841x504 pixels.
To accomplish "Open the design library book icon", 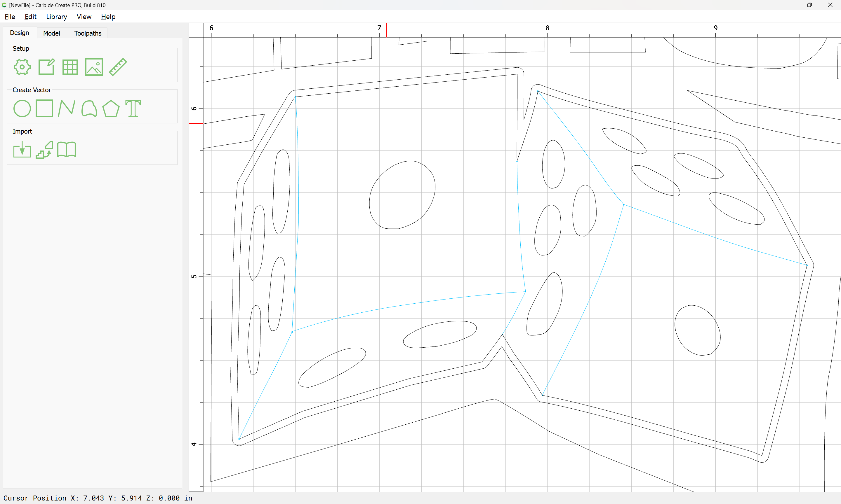I will (x=67, y=150).
